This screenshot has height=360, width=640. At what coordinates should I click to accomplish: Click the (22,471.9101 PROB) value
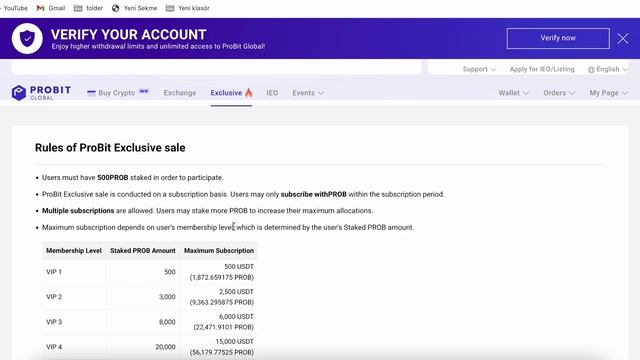point(224,327)
